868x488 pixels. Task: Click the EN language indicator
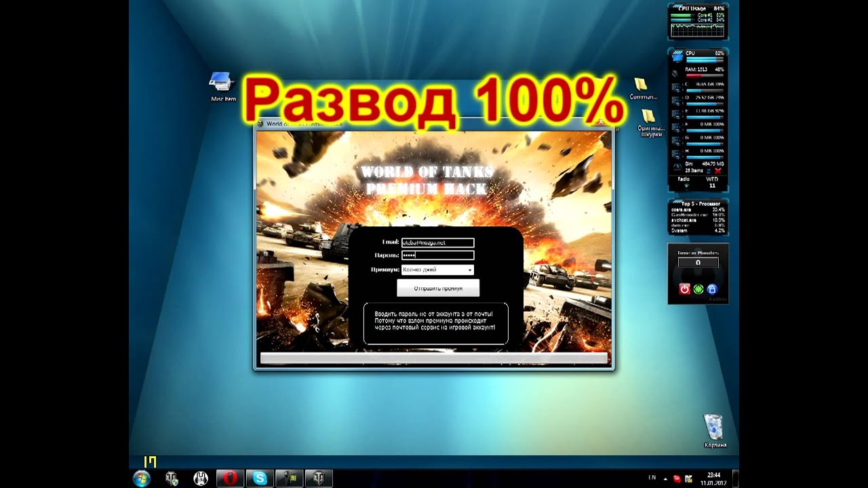[x=652, y=478]
